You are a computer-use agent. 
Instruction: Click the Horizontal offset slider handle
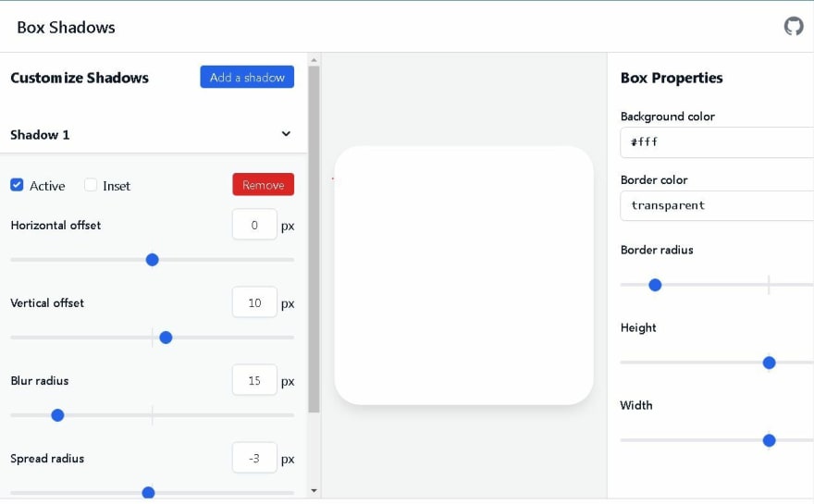coord(152,260)
